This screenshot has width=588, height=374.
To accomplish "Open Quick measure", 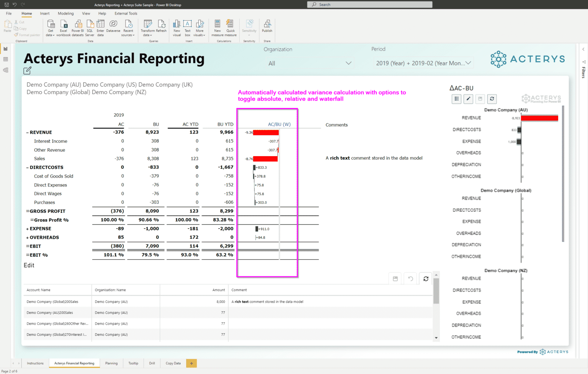I will [x=230, y=27].
